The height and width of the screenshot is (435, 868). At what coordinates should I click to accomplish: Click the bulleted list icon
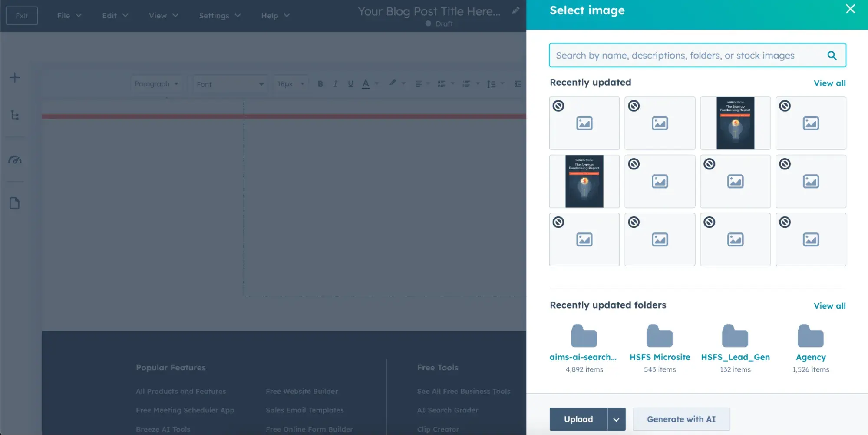pos(442,84)
